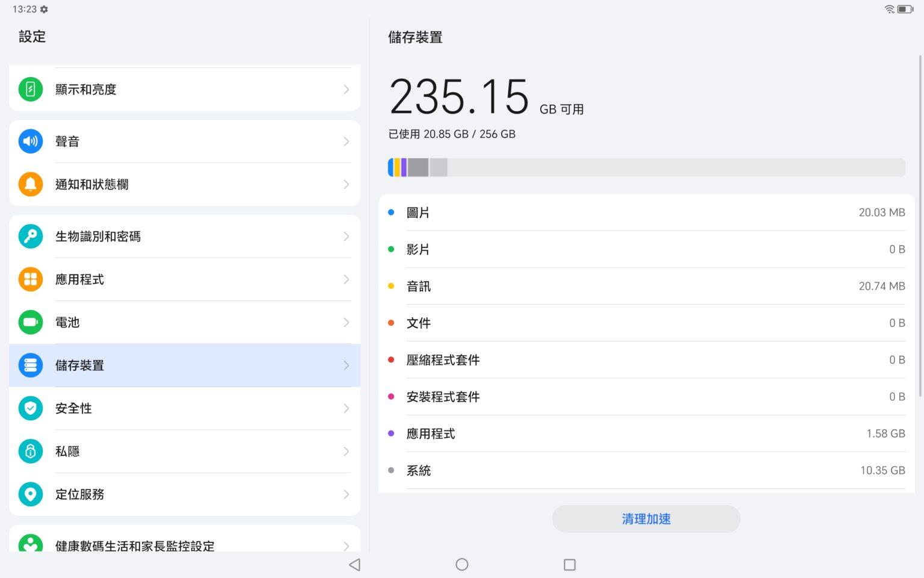
Task: Select the yellow 音訊 category dot
Action: pos(391,286)
